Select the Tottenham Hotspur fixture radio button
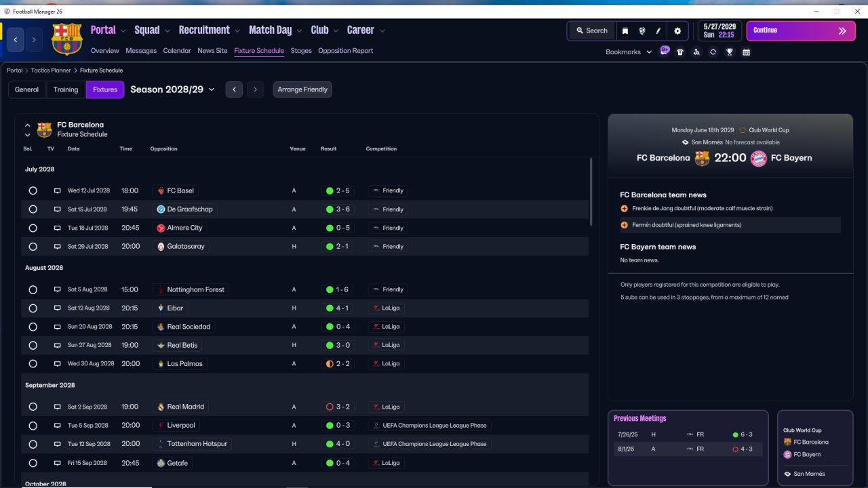This screenshot has width=868, height=488. (x=33, y=445)
